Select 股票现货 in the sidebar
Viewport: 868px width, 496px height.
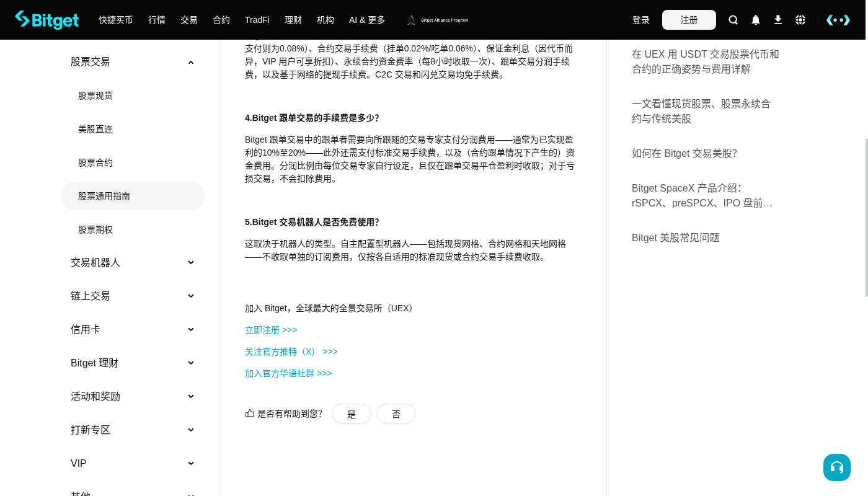[133, 95]
